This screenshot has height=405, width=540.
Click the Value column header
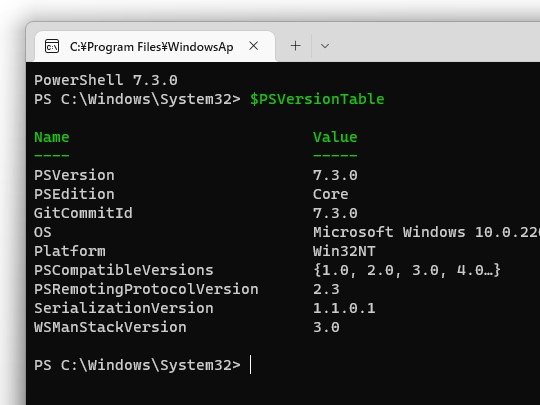[x=335, y=137]
